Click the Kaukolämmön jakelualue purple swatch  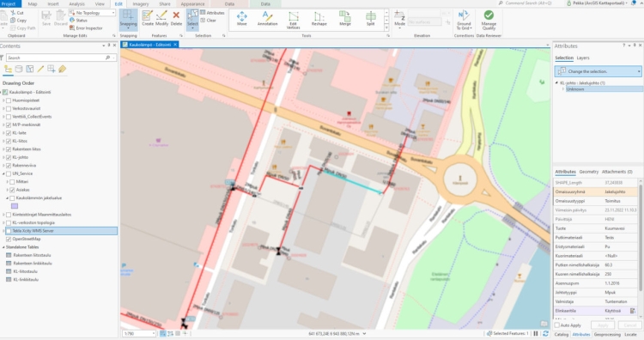(x=15, y=206)
